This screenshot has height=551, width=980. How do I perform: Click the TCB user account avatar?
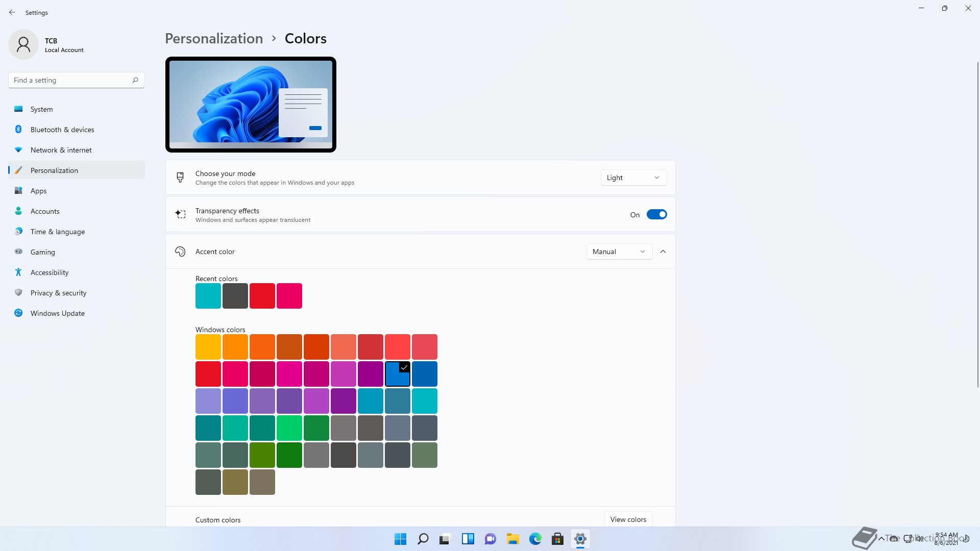click(x=23, y=45)
